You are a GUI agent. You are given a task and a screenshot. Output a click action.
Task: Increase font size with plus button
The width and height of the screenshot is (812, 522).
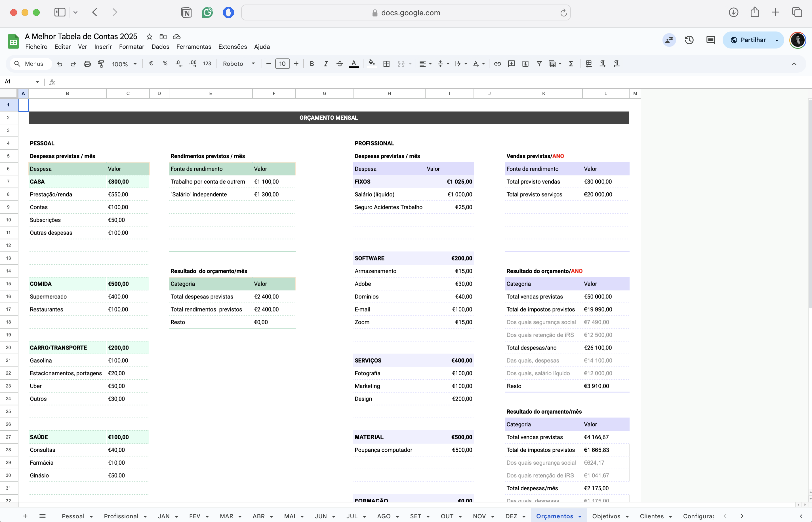click(x=296, y=64)
